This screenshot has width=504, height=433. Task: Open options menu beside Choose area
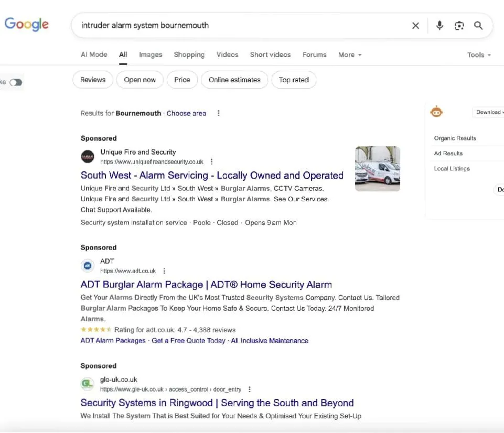[x=219, y=113]
